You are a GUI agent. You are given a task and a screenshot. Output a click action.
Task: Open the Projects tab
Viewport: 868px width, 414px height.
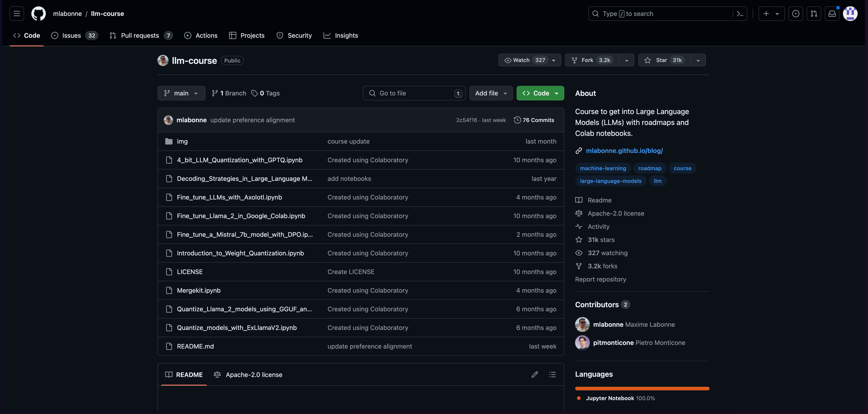(x=247, y=35)
